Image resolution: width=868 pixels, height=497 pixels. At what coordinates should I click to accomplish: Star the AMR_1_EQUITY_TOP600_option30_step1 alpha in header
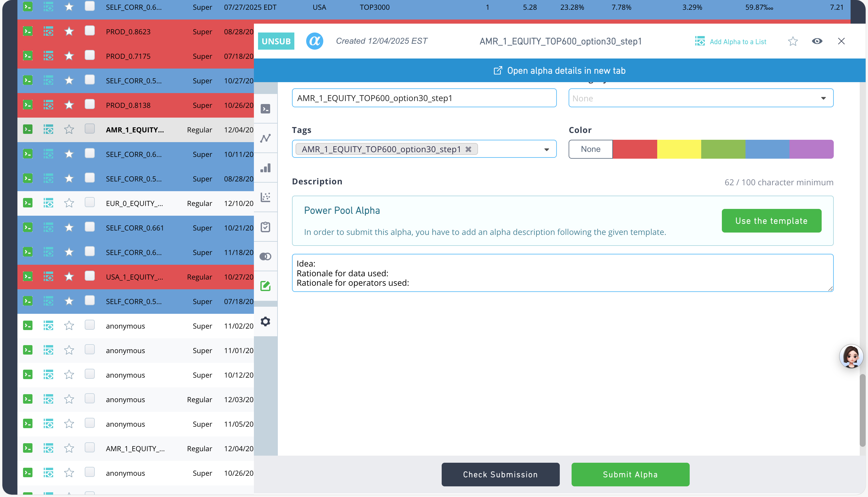click(x=793, y=41)
